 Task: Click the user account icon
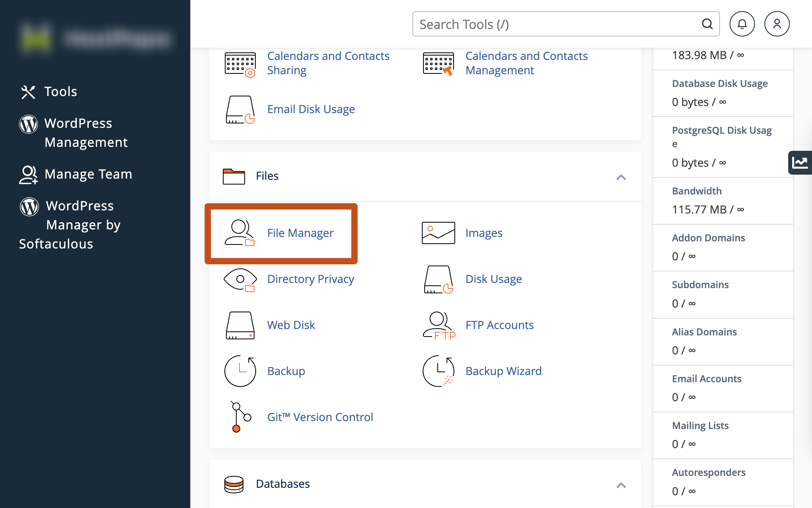[x=777, y=24]
